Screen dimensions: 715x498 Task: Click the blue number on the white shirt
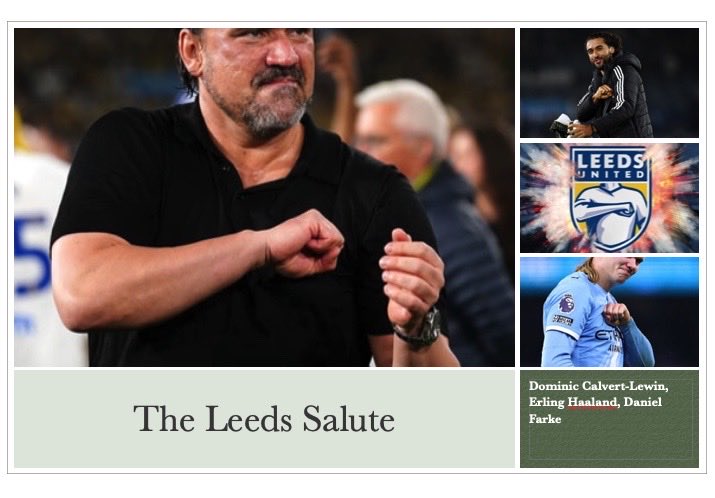tap(32, 254)
